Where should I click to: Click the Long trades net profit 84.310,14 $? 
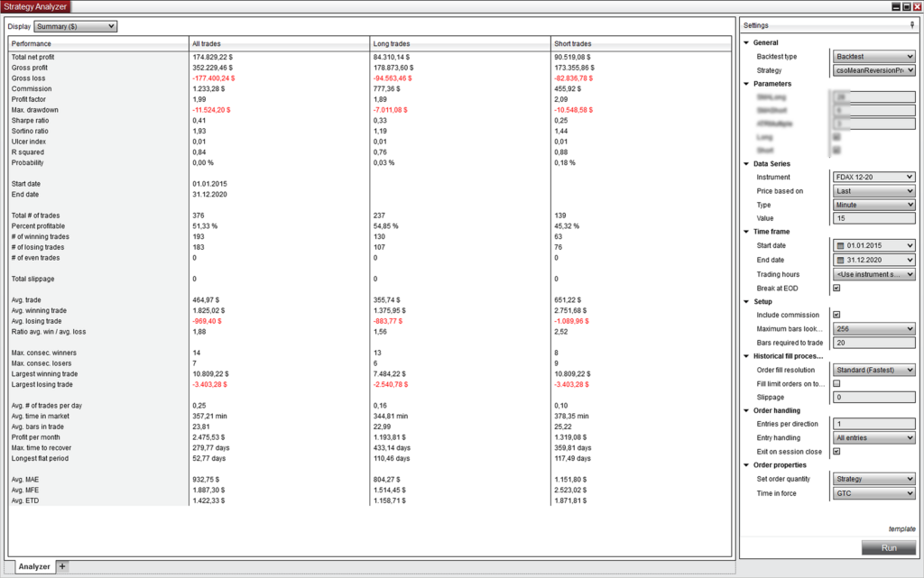click(x=392, y=57)
